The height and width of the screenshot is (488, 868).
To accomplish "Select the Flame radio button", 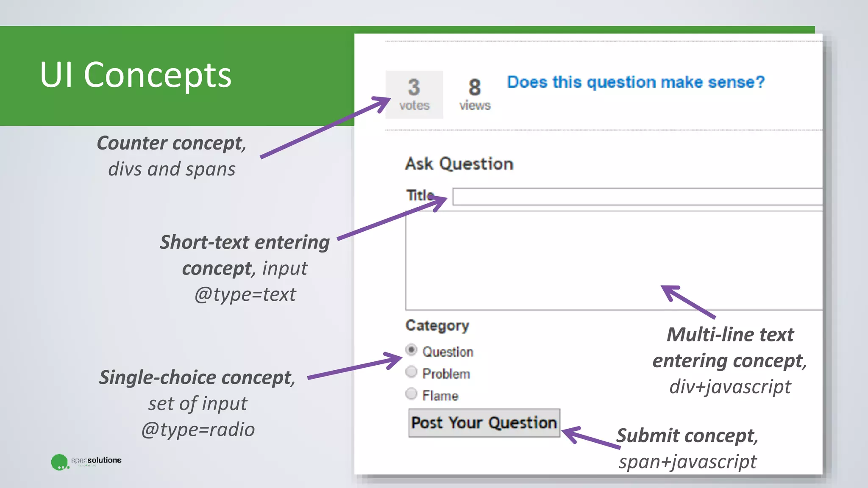I will click(x=411, y=394).
